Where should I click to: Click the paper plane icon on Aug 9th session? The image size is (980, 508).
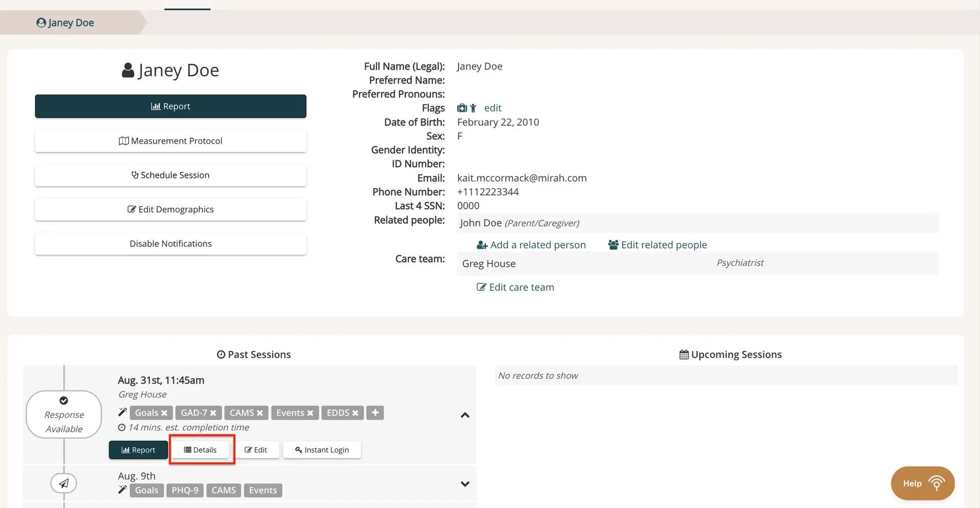(x=64, y=483)
